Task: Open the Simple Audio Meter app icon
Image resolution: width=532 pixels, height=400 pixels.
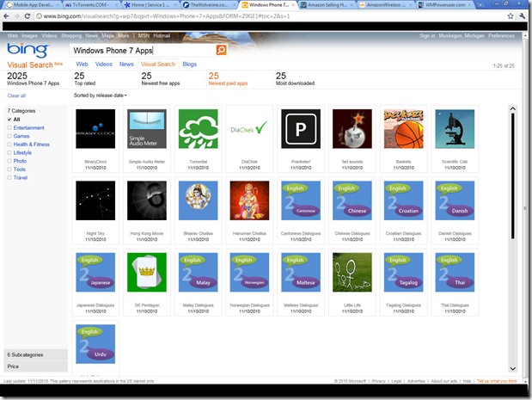Action: click(x=147, y=129)
